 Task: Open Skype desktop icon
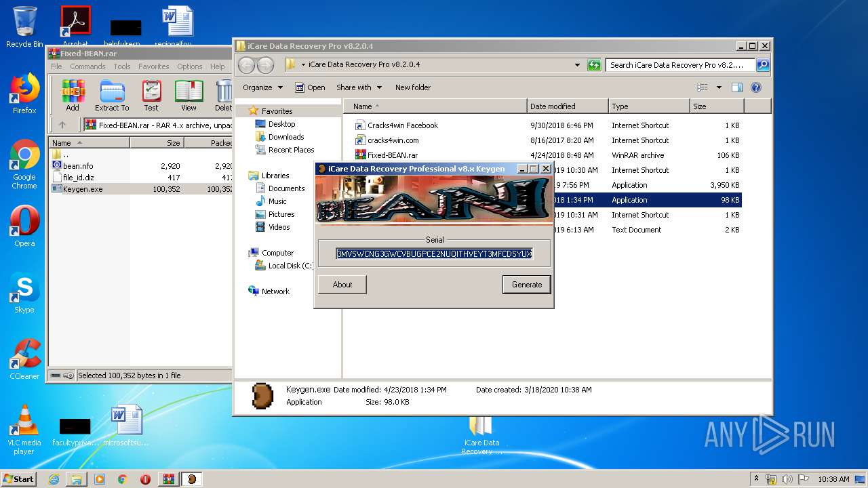[x=24, y=292]
